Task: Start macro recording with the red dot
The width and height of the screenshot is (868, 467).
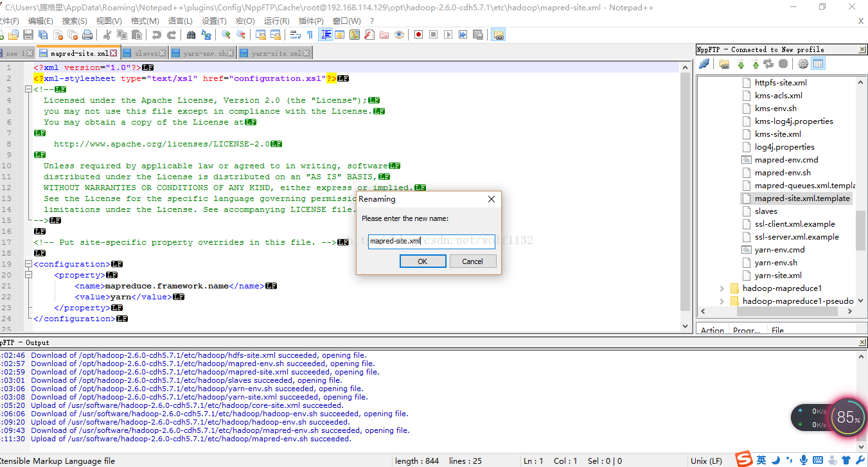Action: (x=418, y=35)
